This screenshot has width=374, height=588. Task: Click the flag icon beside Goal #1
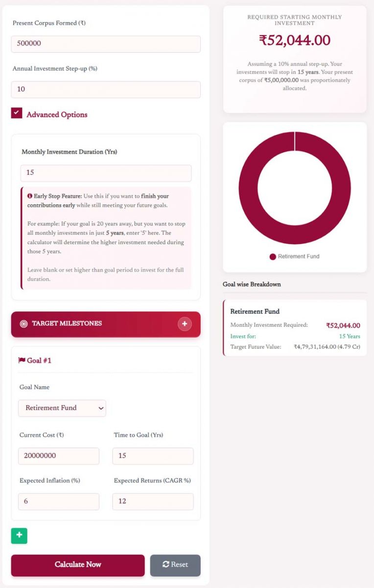pos(22,360)
